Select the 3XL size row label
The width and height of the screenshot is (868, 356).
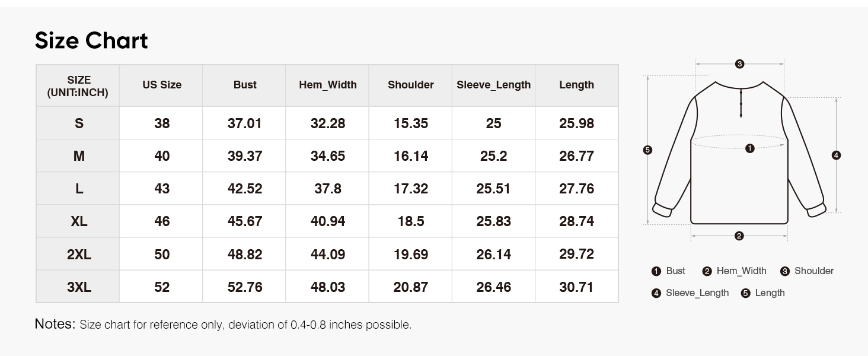tap(79, 287)
